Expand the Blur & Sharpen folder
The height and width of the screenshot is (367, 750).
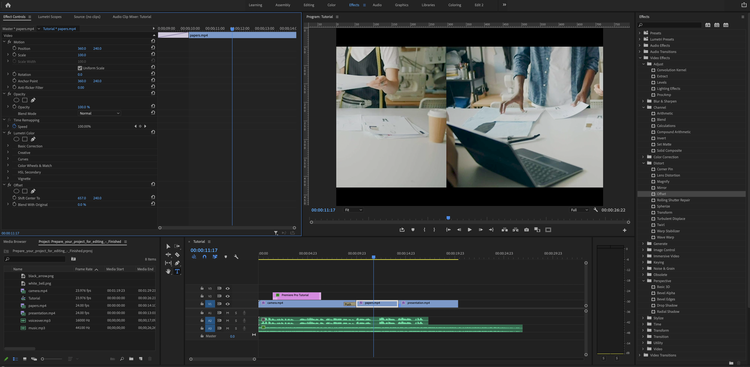644,101
